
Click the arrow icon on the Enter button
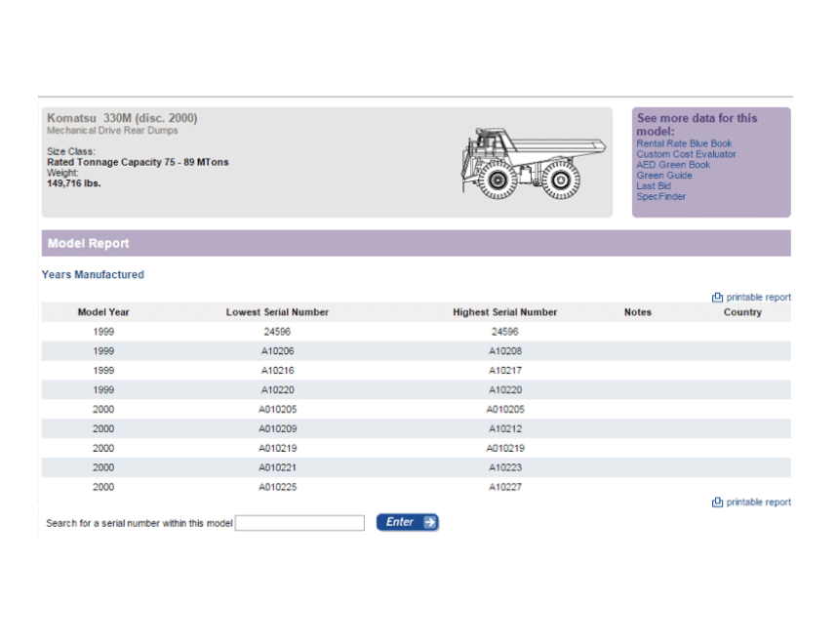pos(429,523)
